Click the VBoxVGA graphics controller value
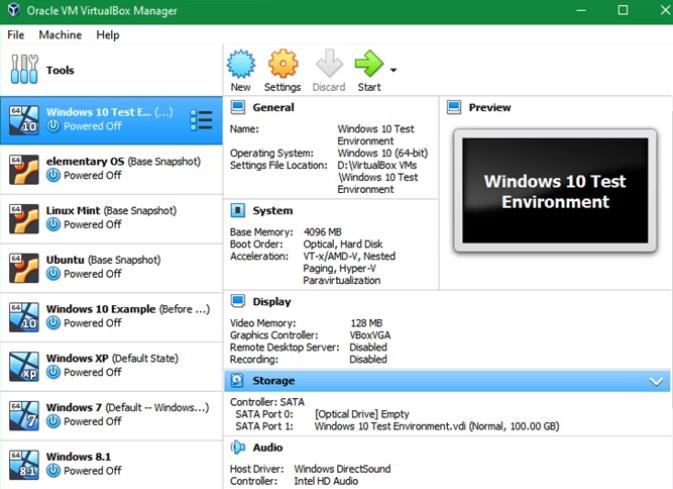The width and height of the screenshot is (673, 489). pyautogui.click(x=370, y=335)
